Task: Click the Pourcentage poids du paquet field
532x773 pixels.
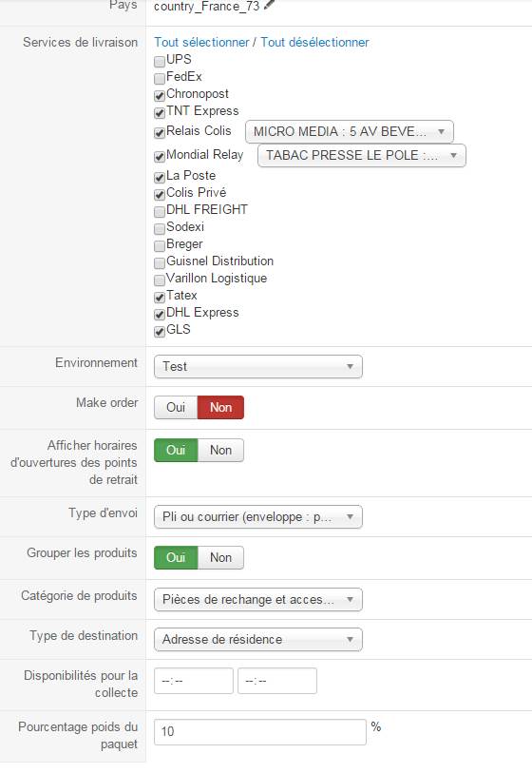Action: tap(260, 731)
